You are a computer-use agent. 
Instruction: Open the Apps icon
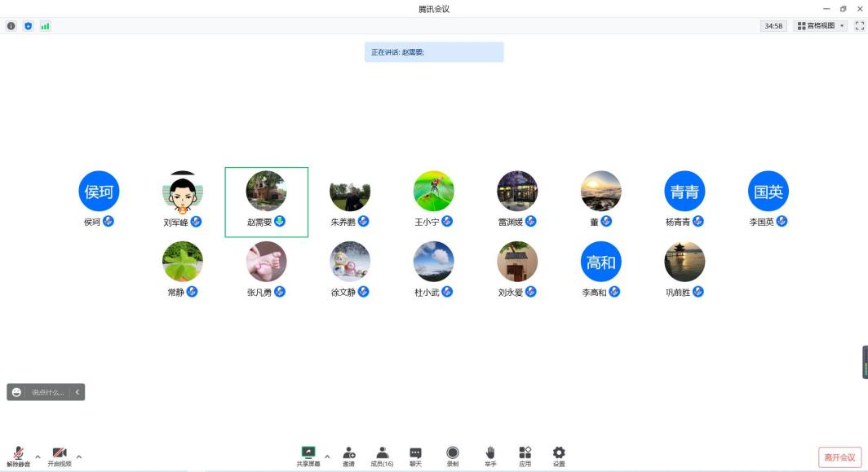click(x=525, y=456)
